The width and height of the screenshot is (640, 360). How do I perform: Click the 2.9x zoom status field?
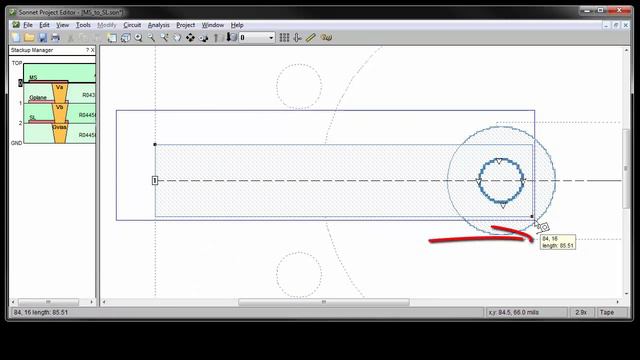[x=581, y=312]
